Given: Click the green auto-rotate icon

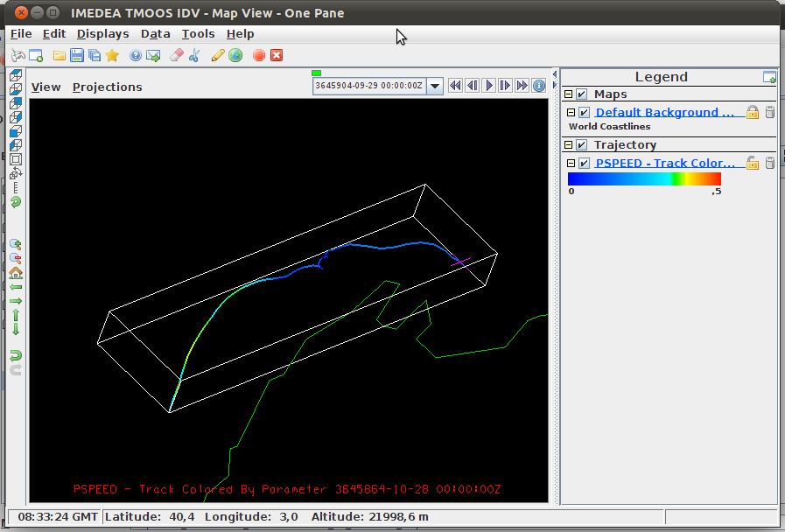Looking at the screenshot, I should (x=15, y=202).
